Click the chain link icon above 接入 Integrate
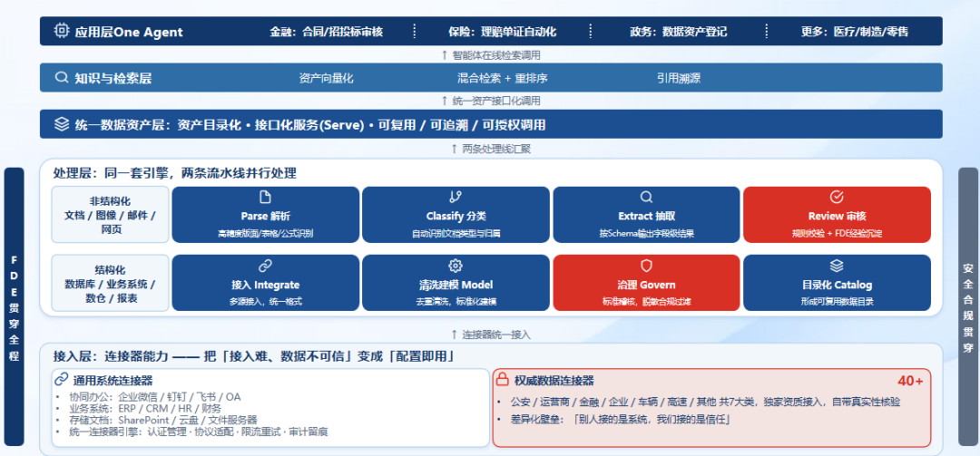The width and height of the screenshot is (980, 456). click(x=265, y=267)
